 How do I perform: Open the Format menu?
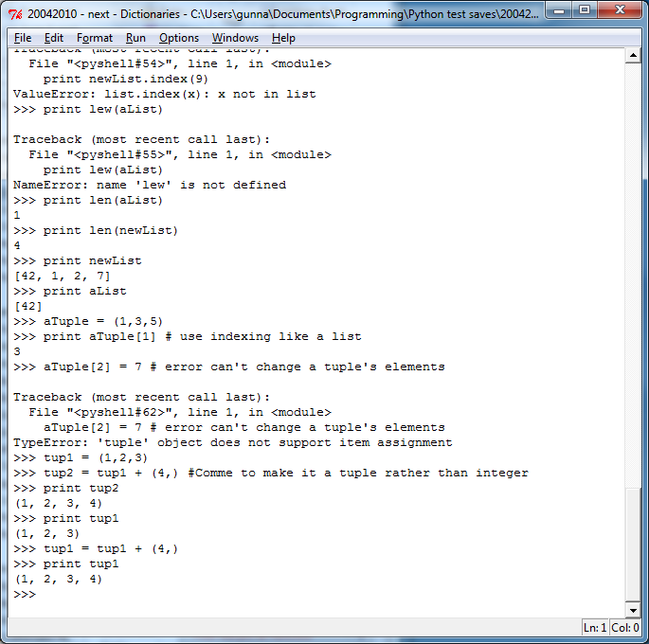[x=95, y=38]
